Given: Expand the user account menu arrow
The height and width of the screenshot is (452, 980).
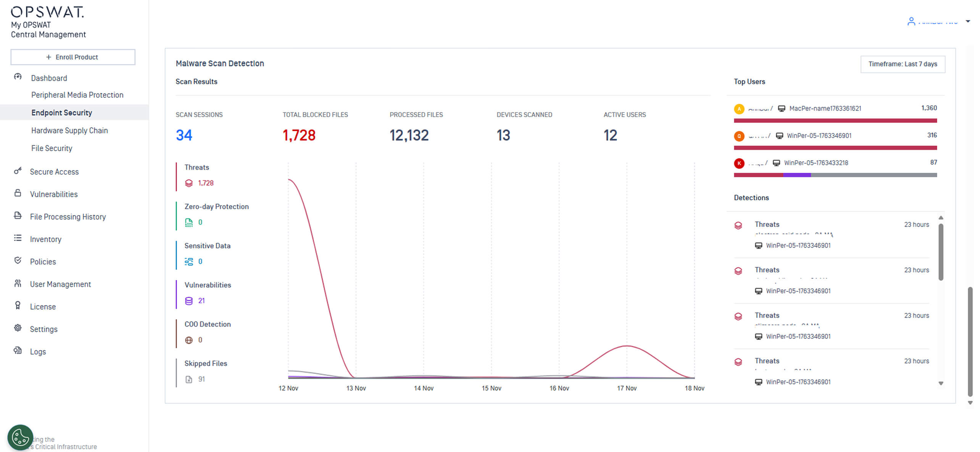Looking at the screenshot, I should pyautogui.click(x=968, y=21).
